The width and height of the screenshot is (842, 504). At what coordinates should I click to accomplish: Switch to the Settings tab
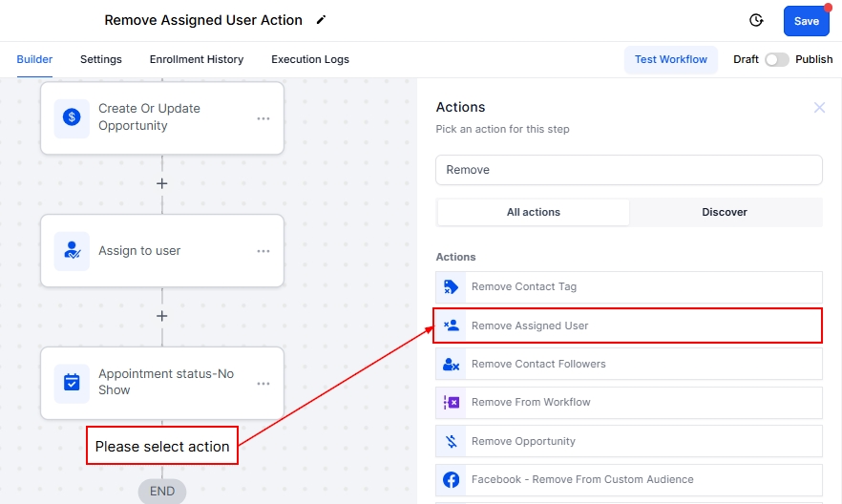(x=100, y=59)
